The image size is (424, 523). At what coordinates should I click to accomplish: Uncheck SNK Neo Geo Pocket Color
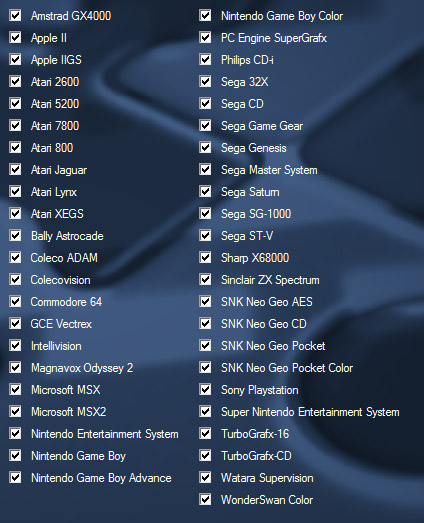(205, 368)
